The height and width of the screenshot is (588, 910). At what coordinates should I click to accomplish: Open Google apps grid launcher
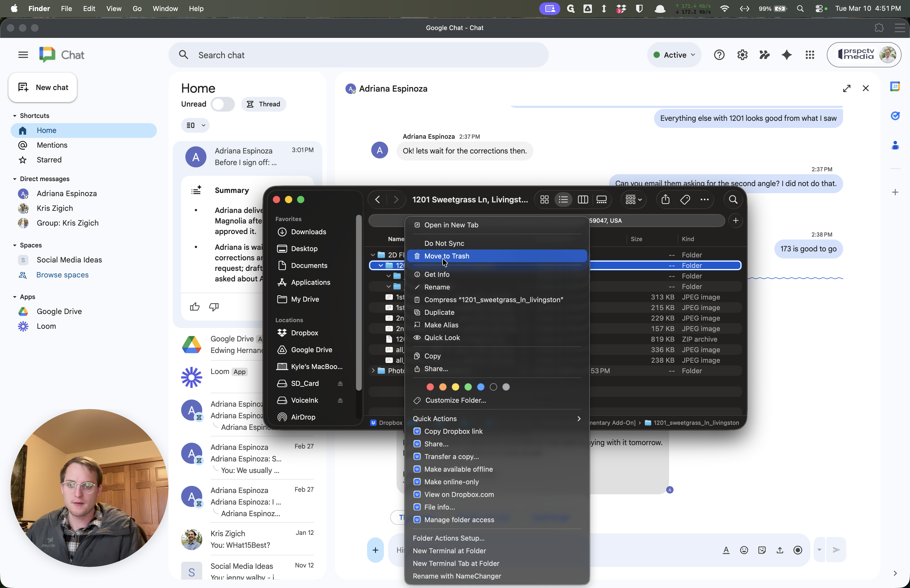tap(810, 55)
